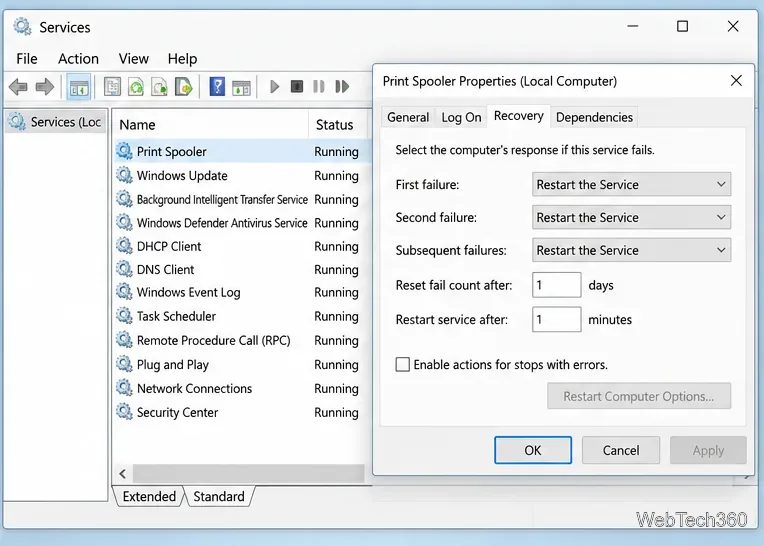Click the OK button
Image resolution: width=764 pixels, height=546 pixels.
point(533,450)
